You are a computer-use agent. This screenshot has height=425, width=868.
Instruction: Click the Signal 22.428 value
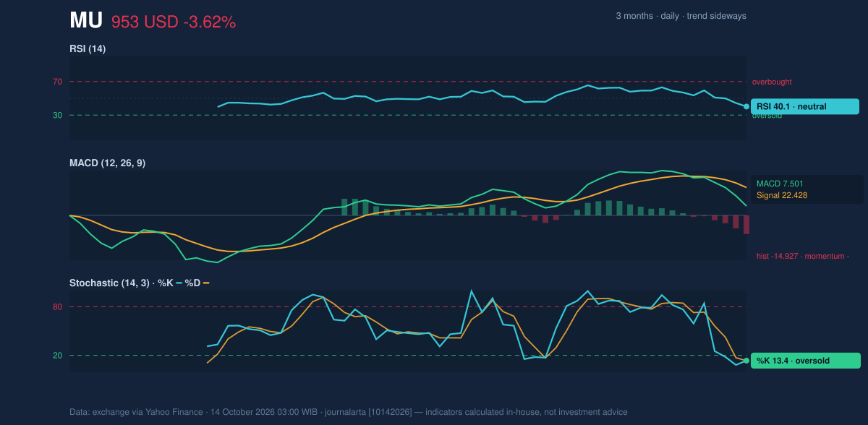pyautogui.click(x=782, y=195)
